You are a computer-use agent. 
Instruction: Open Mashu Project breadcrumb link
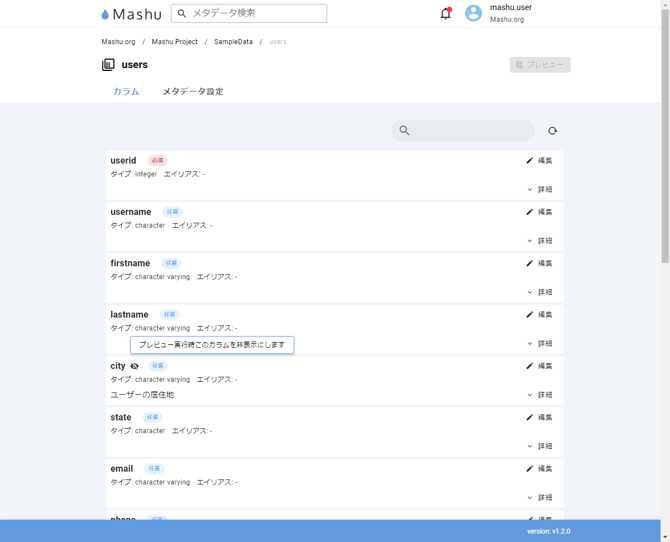(175, 42)
